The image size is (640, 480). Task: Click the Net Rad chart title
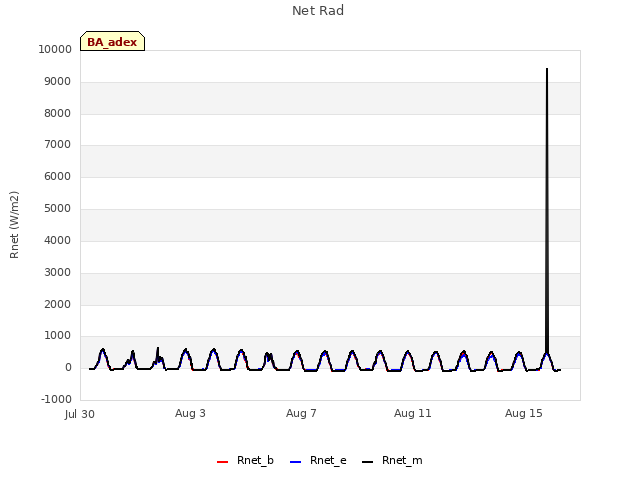pyautogui.click(x=318, y=11)
